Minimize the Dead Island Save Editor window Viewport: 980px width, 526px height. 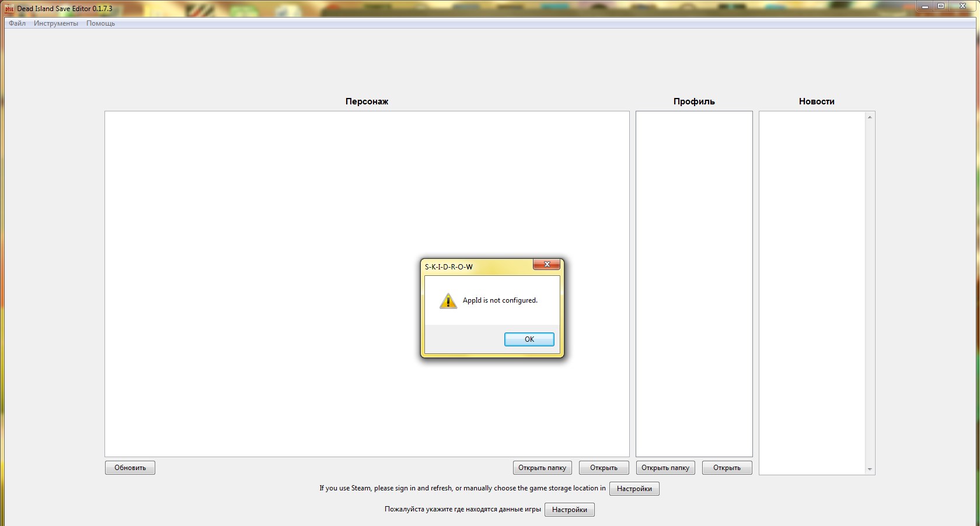925,6
